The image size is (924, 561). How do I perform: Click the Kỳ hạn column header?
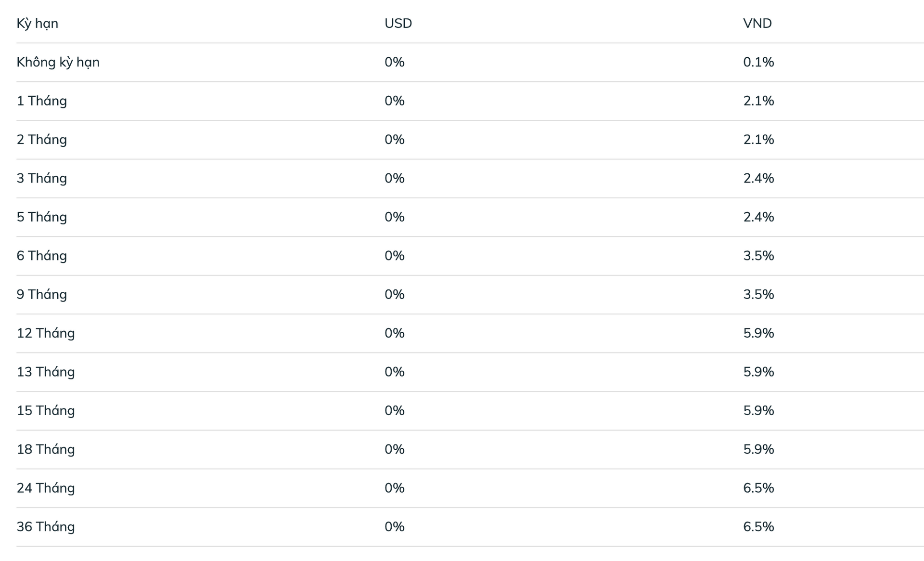[38, 23]
